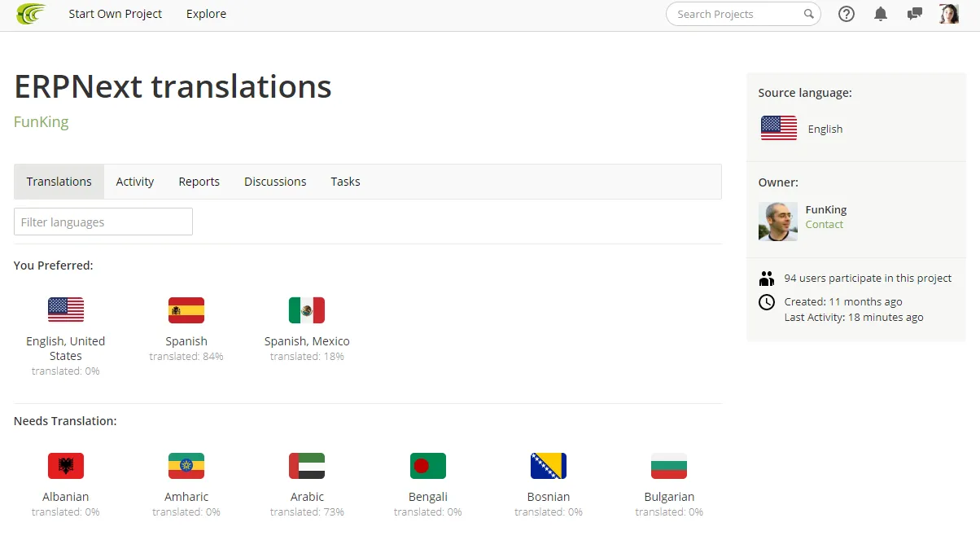Viewport: 980px width, 540px height.
Task: Click the Crowdin logo in the header
Action: pyautogui.click(x=31, y=14)
